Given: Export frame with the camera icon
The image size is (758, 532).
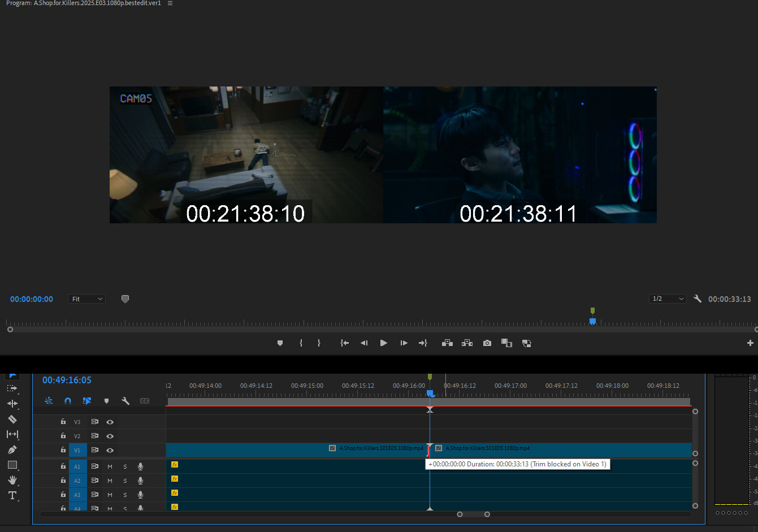Looking at the screenshot, I should [487, 343].
